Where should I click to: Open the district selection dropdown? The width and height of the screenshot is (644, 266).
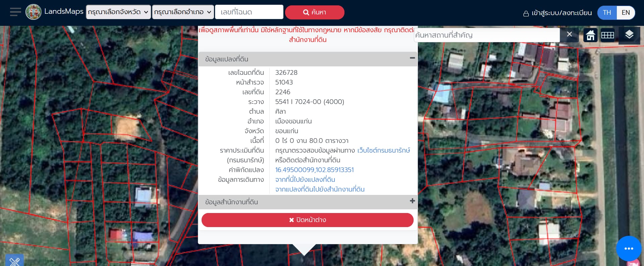click(x=183, y=12)
